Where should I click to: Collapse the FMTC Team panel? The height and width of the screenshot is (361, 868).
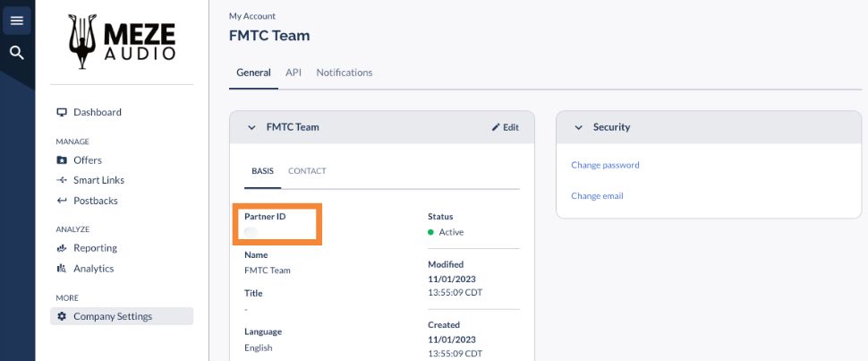(x=250, y=127)
